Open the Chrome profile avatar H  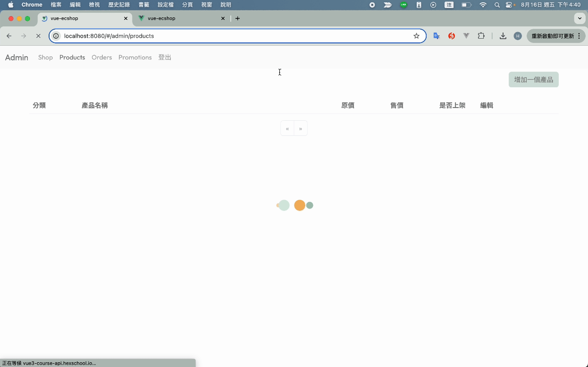point(518,36)
